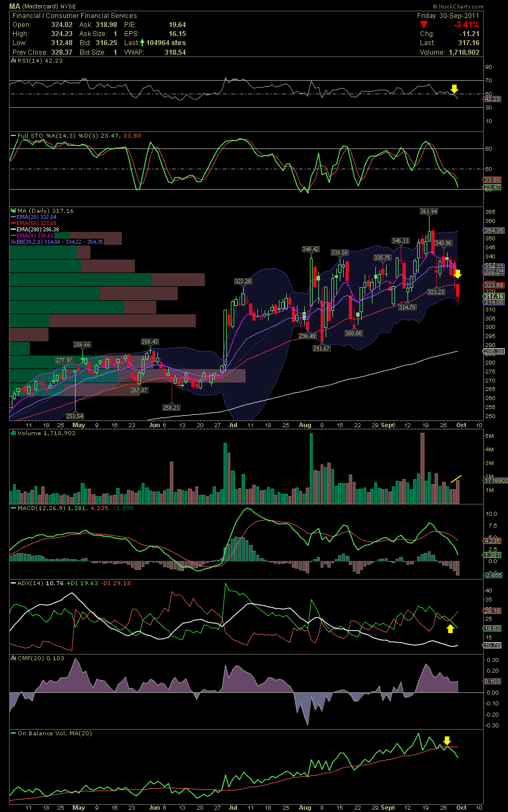This screenshot has height=812, width=508.
Task: Click the green up arrow beside Last
Action: (143, 42)
